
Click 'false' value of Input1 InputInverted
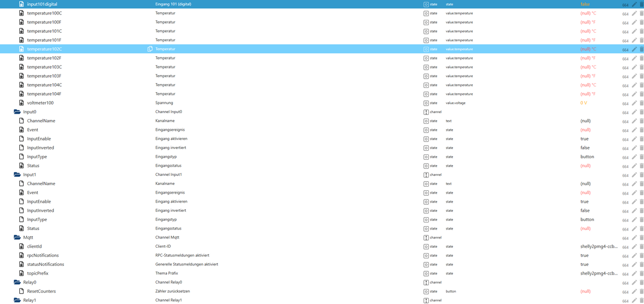(585, 211)
